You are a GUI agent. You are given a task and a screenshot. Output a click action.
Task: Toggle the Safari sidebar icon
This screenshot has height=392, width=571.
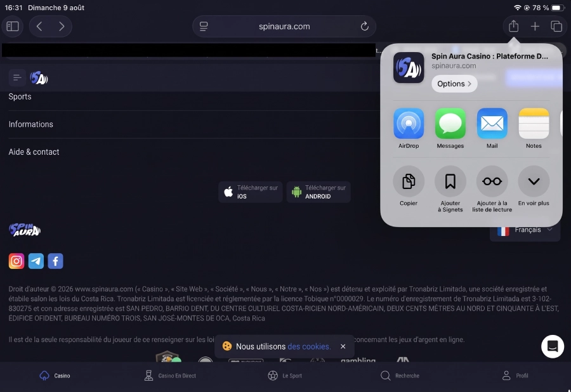point(13,26)
